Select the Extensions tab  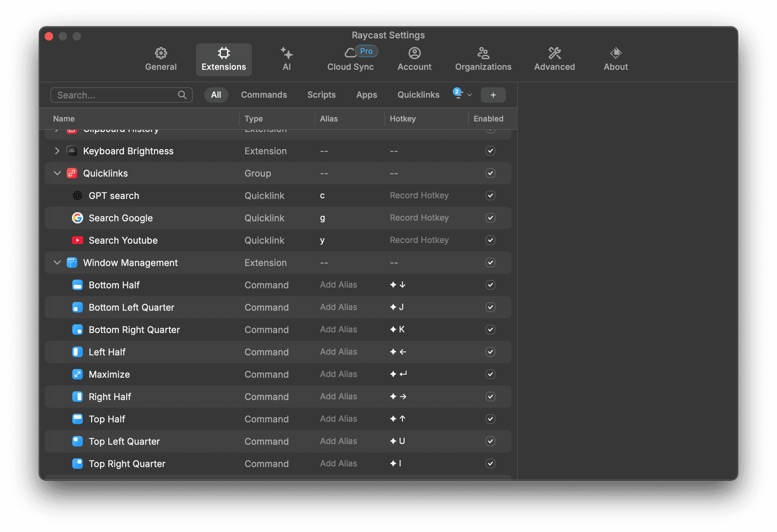pyautogui.click(x=224, y=59)
